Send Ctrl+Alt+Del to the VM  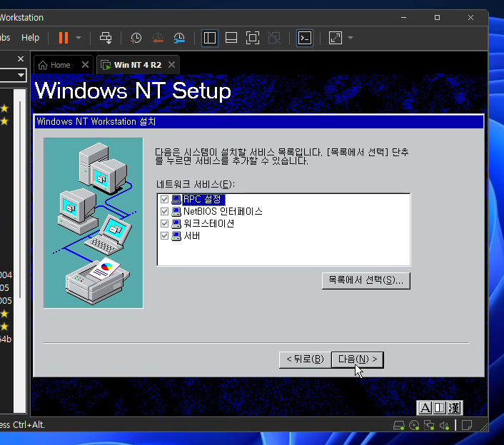[106, 38]
